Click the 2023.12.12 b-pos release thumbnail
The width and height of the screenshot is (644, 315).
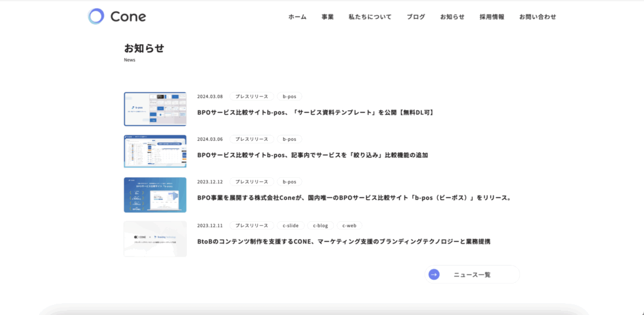[155, 195]
